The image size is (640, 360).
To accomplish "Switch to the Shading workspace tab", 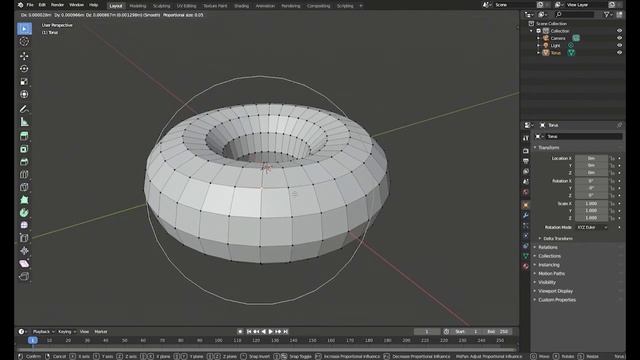I will point(241,6).
